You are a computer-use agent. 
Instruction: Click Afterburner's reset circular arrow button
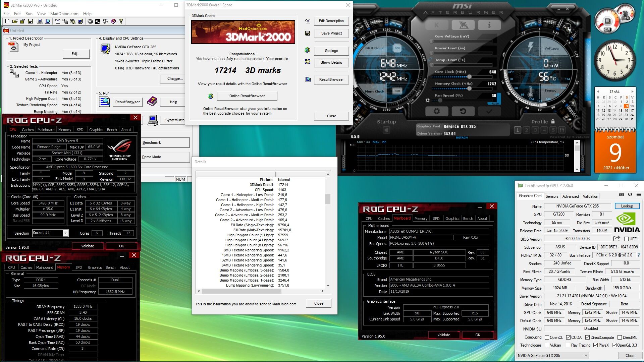pyautogui.click(x=463, y=111)
